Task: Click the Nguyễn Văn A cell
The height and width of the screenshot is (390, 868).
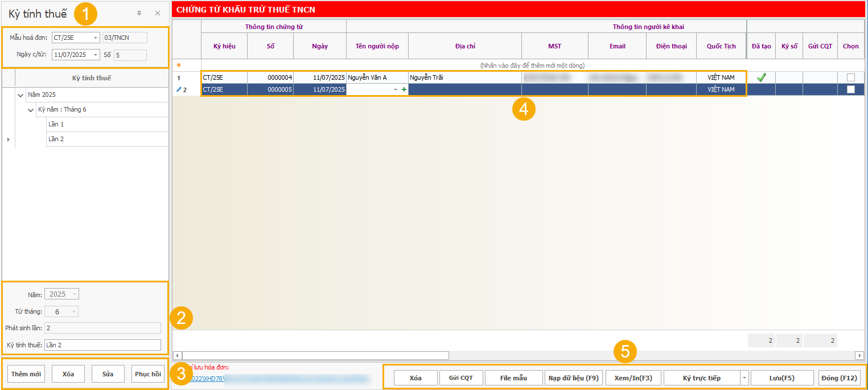Action: point(377,77)
